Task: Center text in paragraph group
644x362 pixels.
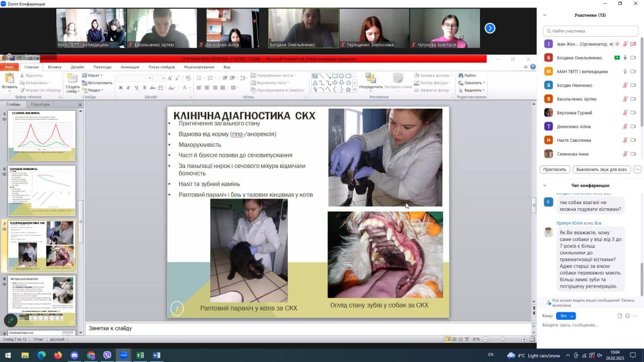Action: click(x=206, y=88)
